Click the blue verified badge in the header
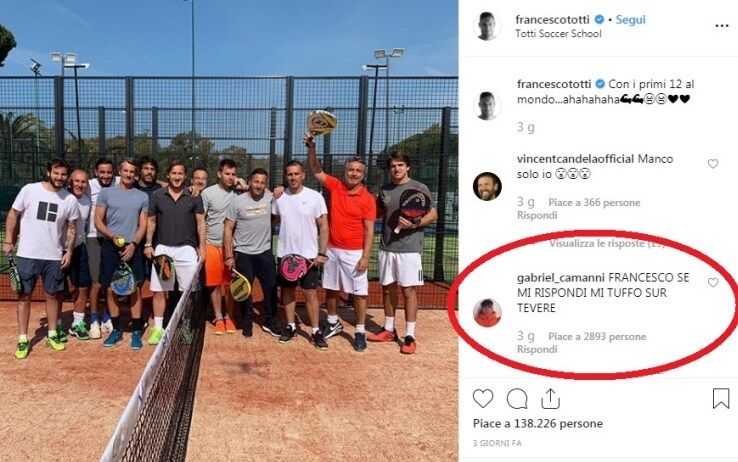 tap(599, 20)
